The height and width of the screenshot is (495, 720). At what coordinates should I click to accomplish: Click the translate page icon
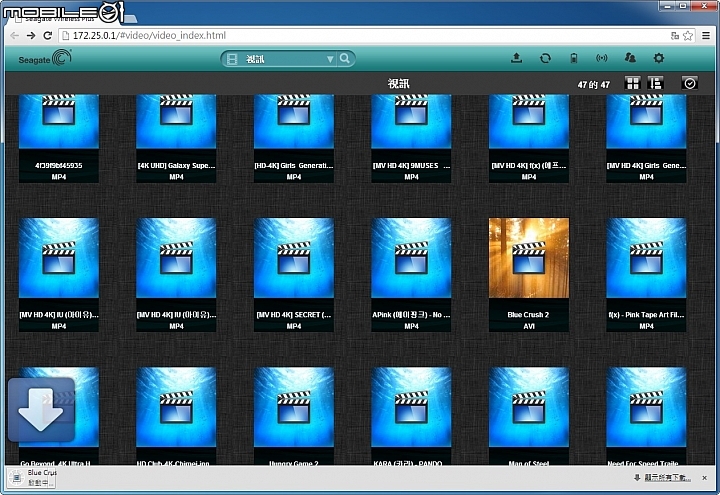pos(675,35)
